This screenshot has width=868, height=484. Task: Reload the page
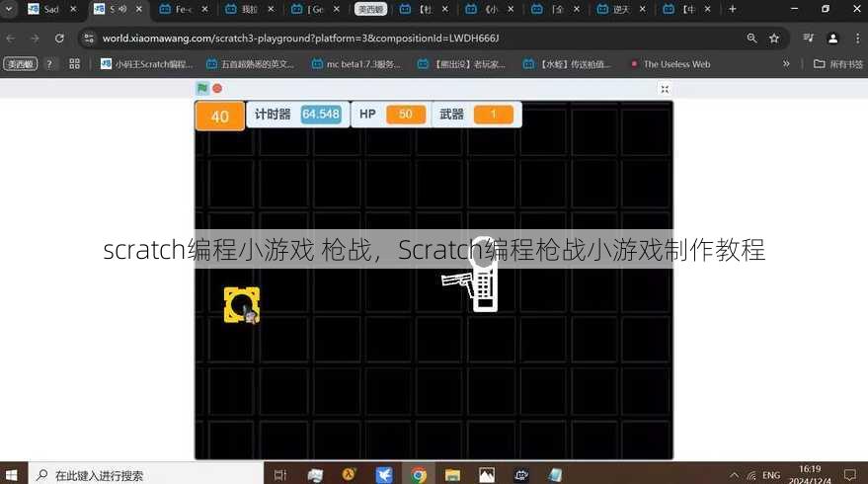59,39
